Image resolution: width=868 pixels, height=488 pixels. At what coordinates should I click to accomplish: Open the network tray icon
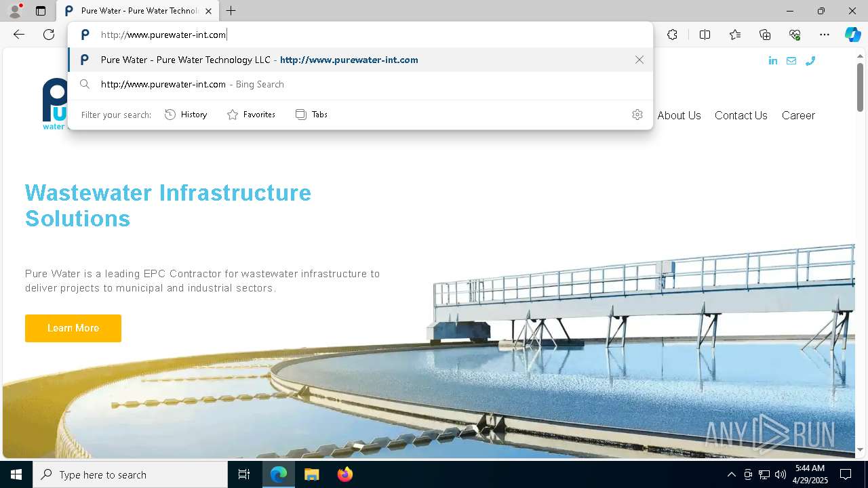tap(764, 474)
